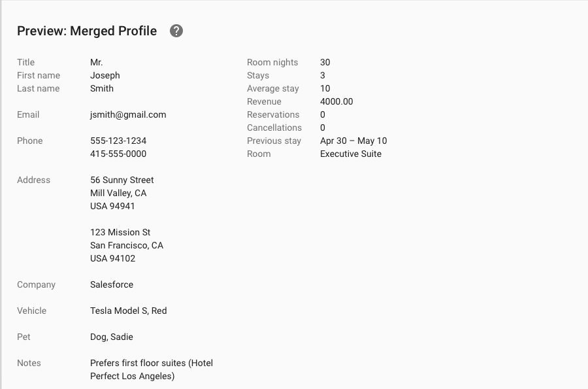Select the 123 Mission St address line
588x389 pixels.
coord(120,232)
